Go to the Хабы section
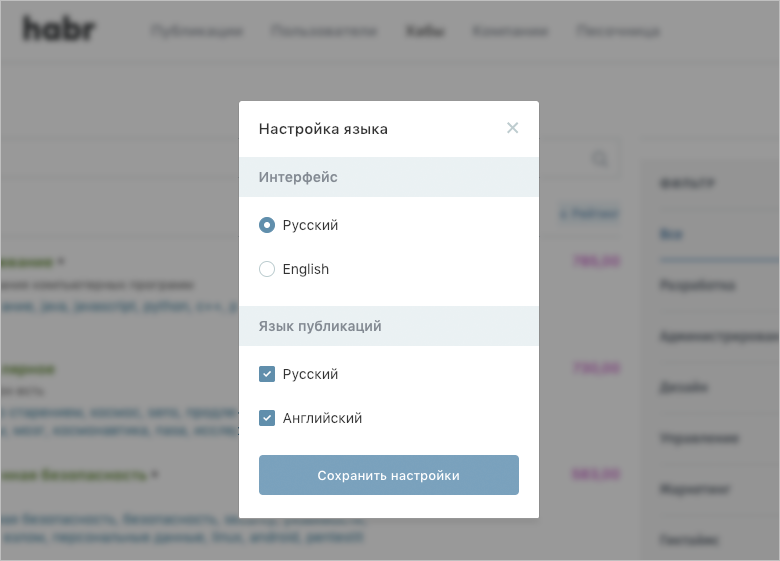The image size is (780, 561). (425, 31)
